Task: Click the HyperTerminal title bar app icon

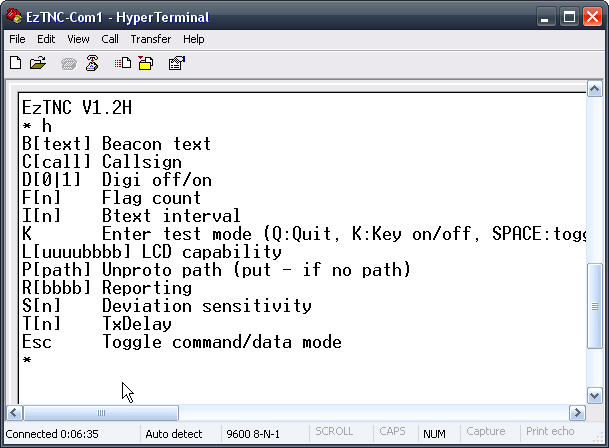Action: coord(14,16)
